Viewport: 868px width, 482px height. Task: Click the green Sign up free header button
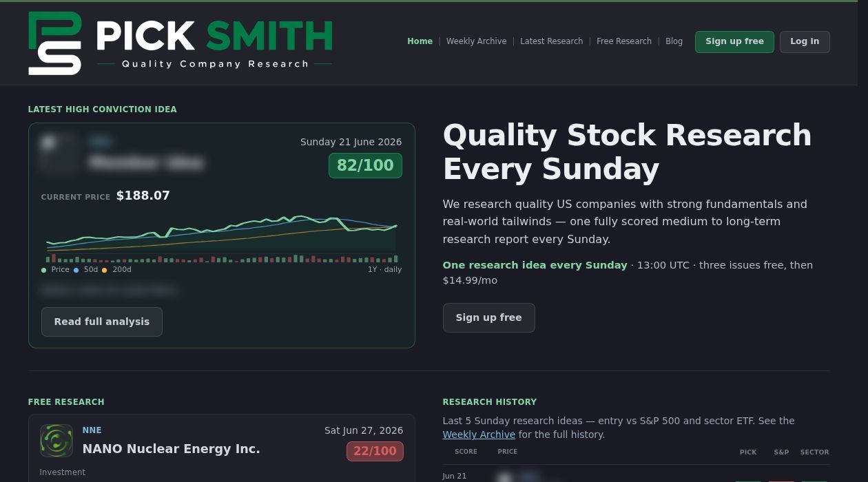pos(734,42)
